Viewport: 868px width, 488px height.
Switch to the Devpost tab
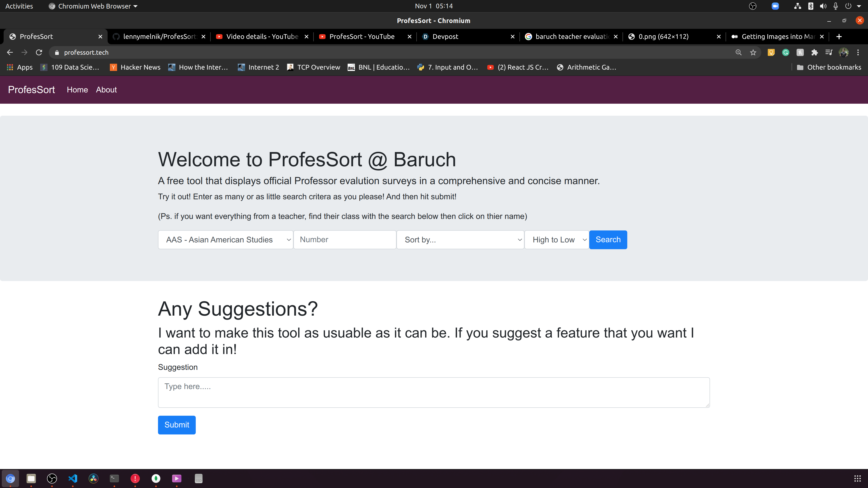pyautogui.click(x=465, y=36)
